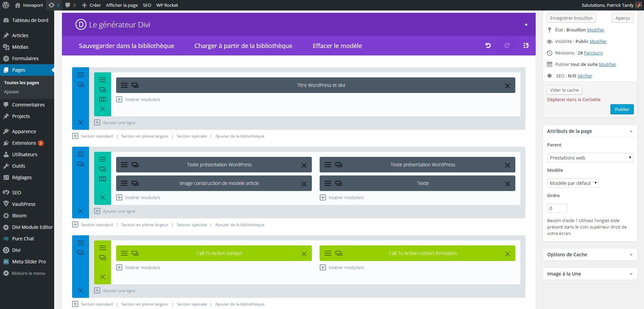Open Médias in the sidebar
644x309 pixels.
coord(27,47)
